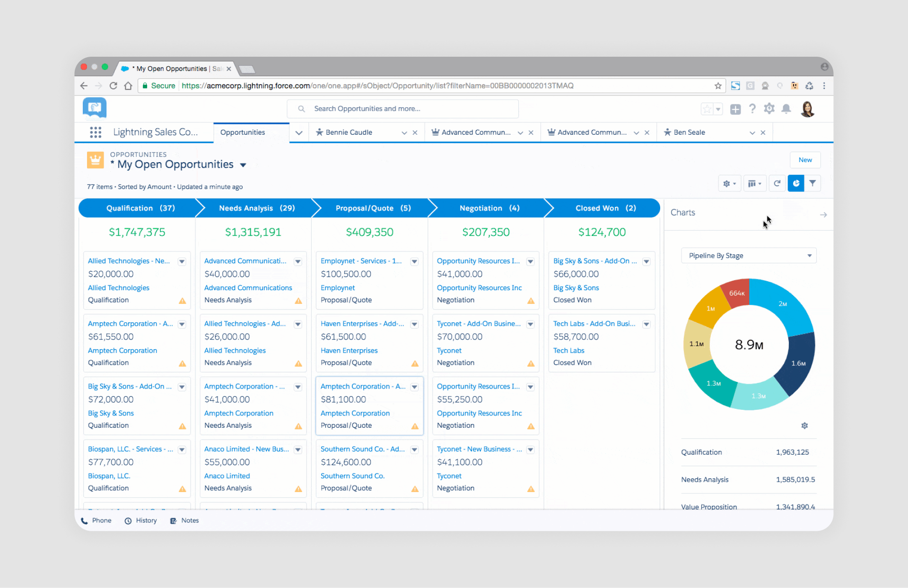Click the Opportunities crown list icon
Viewport: 908px width, 588px height.
95,160
